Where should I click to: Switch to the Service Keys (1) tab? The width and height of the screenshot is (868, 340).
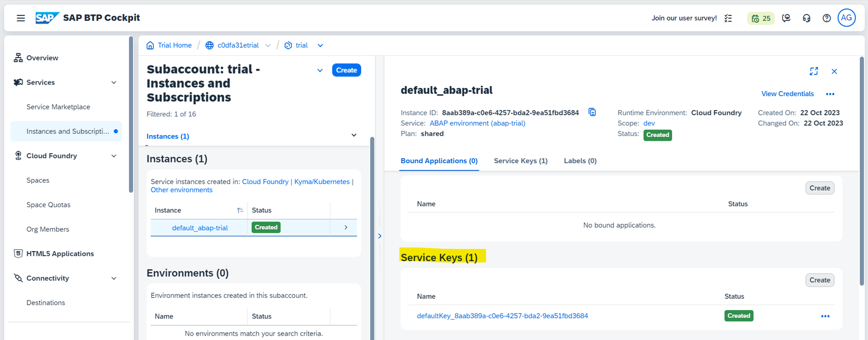520,161
